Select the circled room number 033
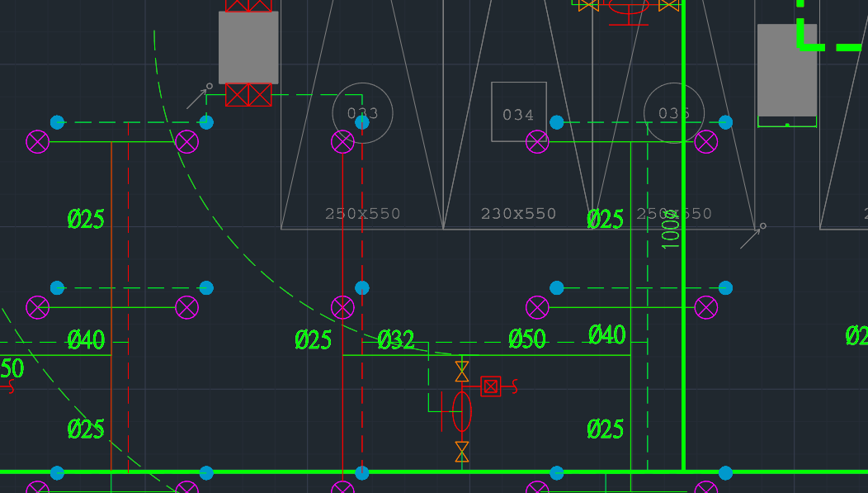Viewport: 868px width, 493px height. tap(361, 114)
